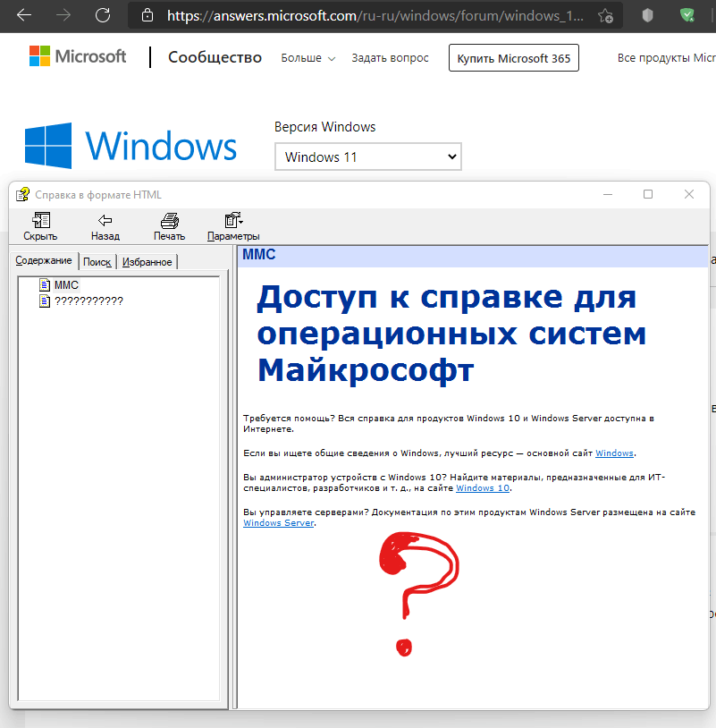Click the browser forward arrow
Screen dimensions: 716x728
63,15
